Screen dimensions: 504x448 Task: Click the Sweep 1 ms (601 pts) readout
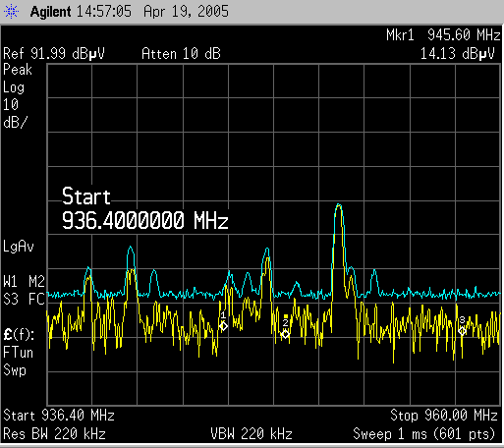tap(423, 434)
